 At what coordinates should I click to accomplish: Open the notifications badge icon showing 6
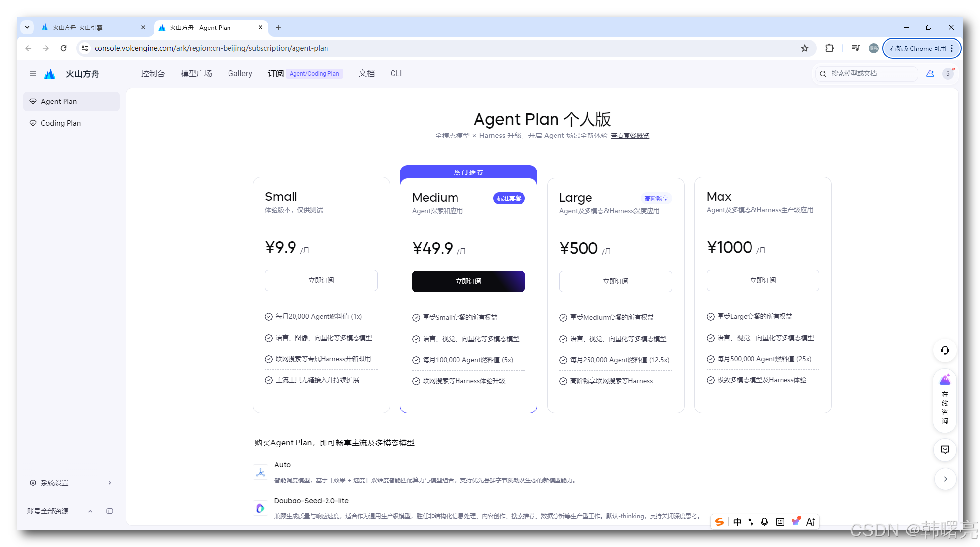pos(948,74)
